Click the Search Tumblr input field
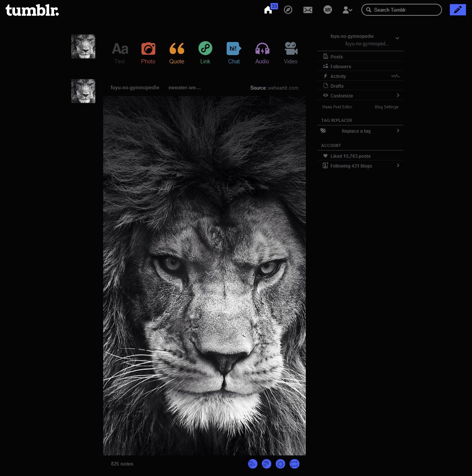This screenshot has width=472, height=476. coord(401,10)
